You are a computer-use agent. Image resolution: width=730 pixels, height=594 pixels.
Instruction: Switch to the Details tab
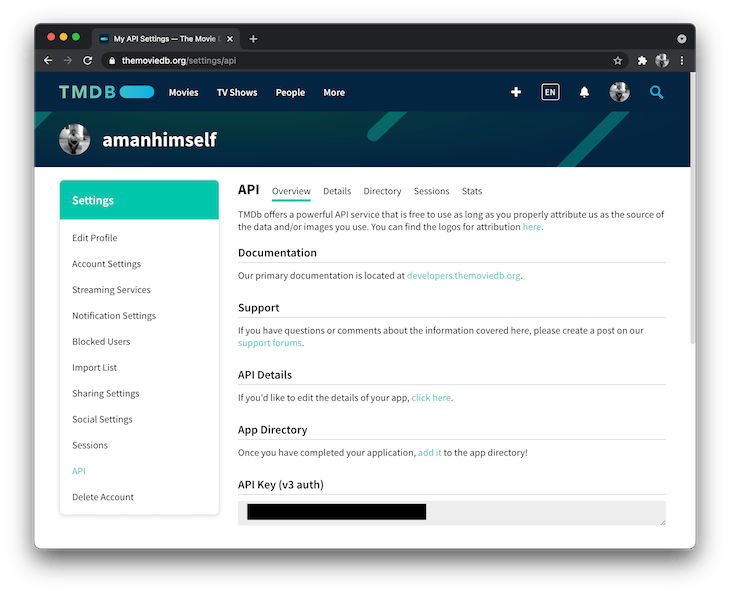(x=337, y=191)
